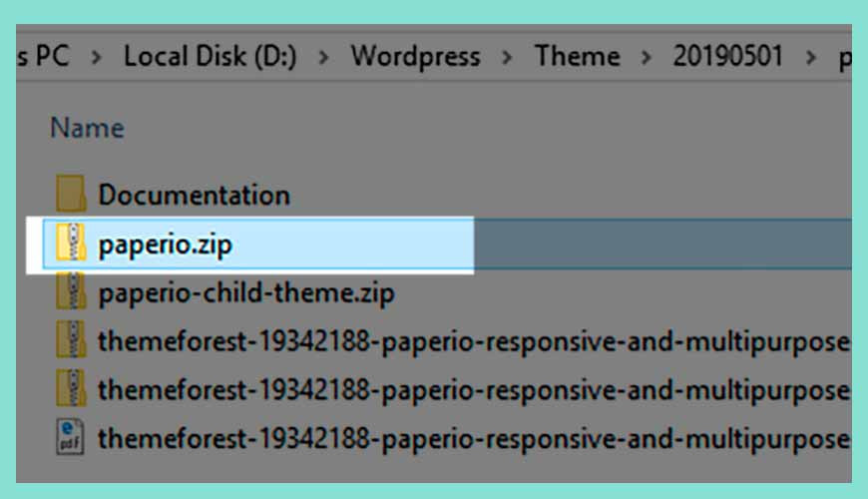Select the paperio-child-theme.zip file name
The width and height of the screenshot is (868, 499).
coord(246,292)
